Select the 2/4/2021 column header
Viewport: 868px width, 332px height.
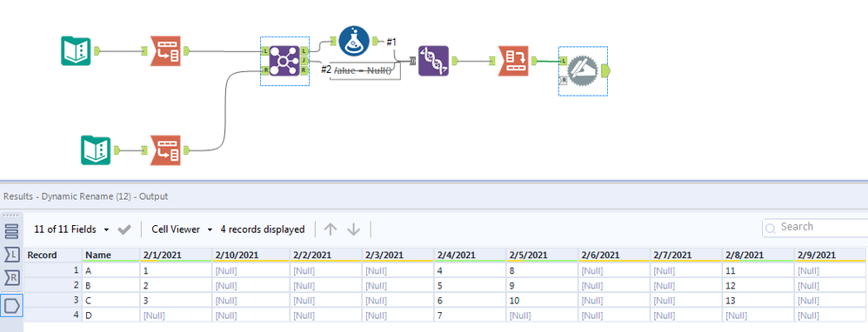(x=470, y=256)
